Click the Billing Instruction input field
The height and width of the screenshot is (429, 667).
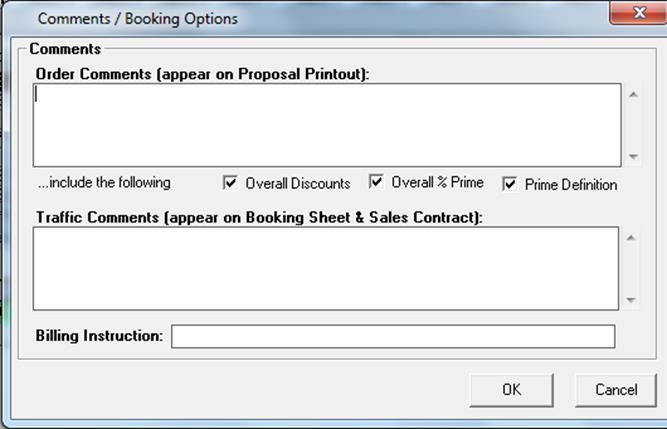tap(392, 336)
